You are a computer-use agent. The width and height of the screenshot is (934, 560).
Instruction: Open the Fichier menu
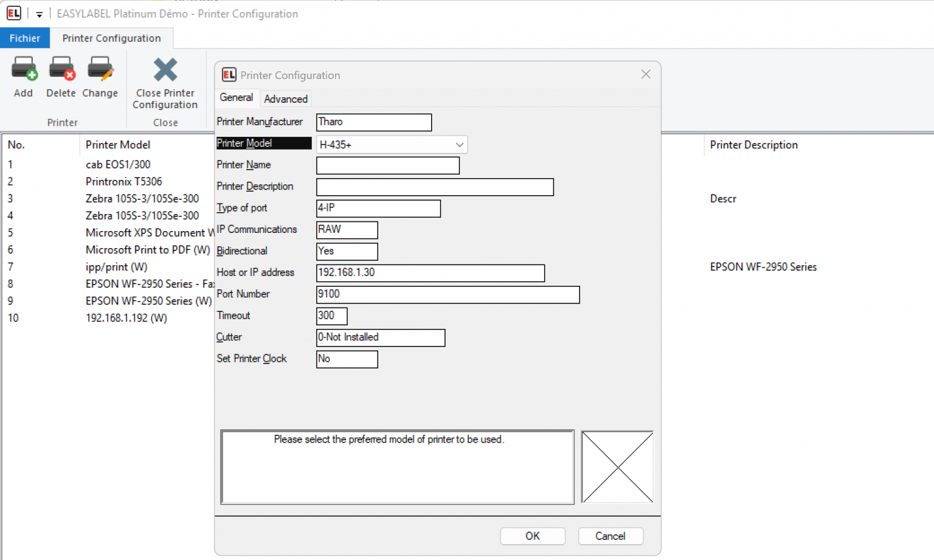click(25, 38)
